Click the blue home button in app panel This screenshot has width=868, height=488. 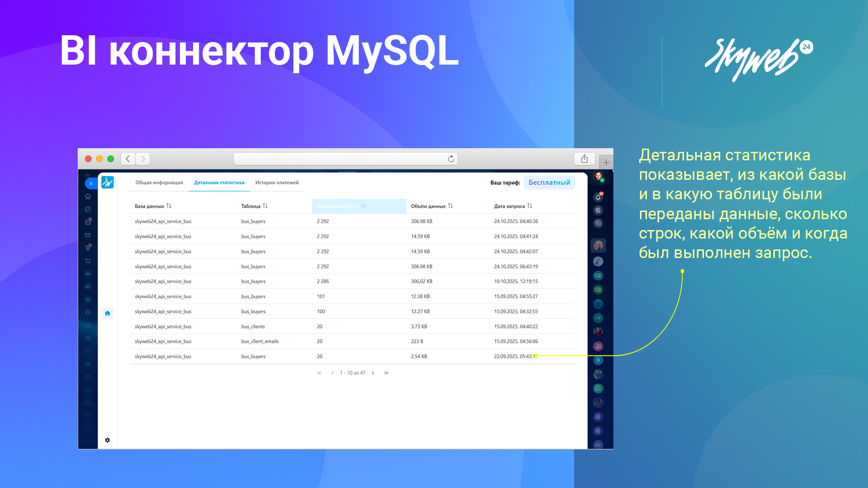(108, 313)
